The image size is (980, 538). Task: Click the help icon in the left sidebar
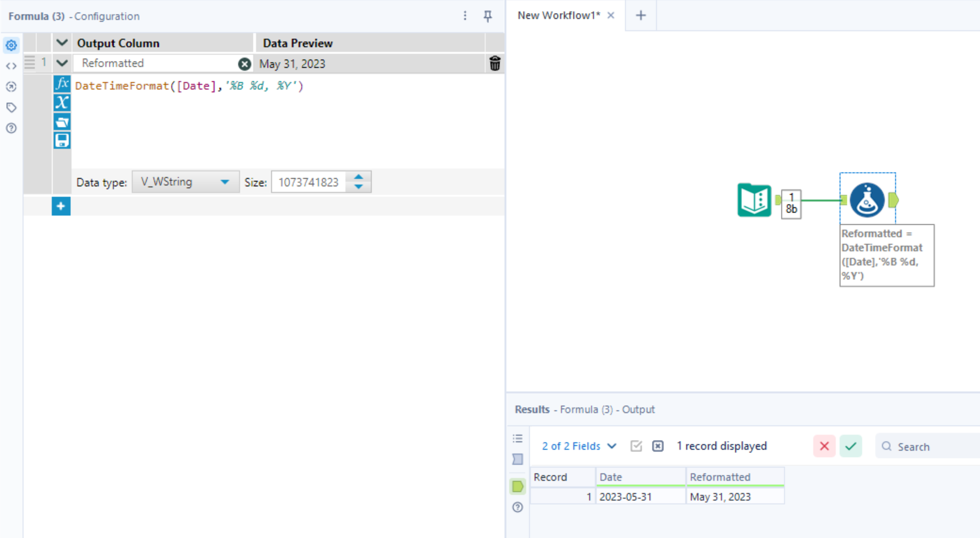click(11, 129)
